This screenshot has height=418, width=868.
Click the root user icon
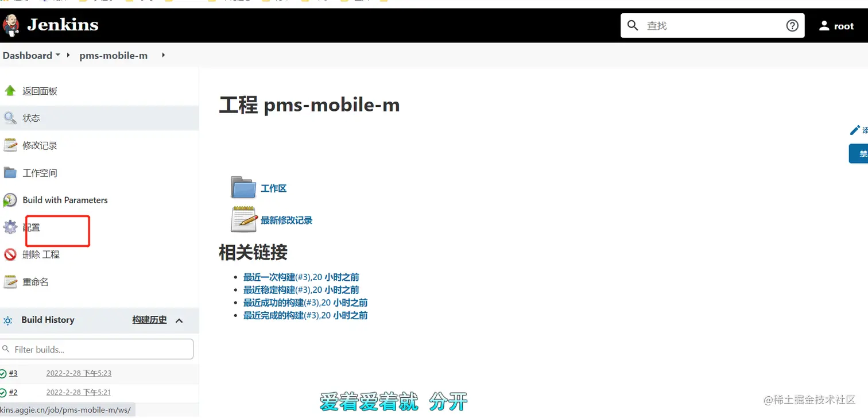(x=824, y=26)
